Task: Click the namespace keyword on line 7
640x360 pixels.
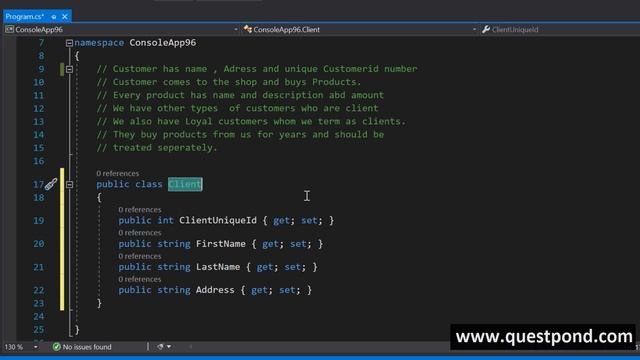Action: (x=99, y=43)
